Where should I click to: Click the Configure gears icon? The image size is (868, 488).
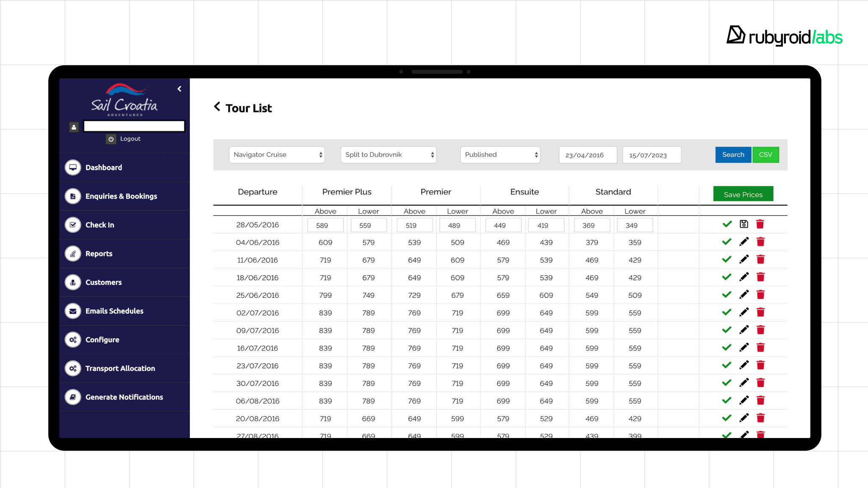pyautogui.click(x=73, y=340)
